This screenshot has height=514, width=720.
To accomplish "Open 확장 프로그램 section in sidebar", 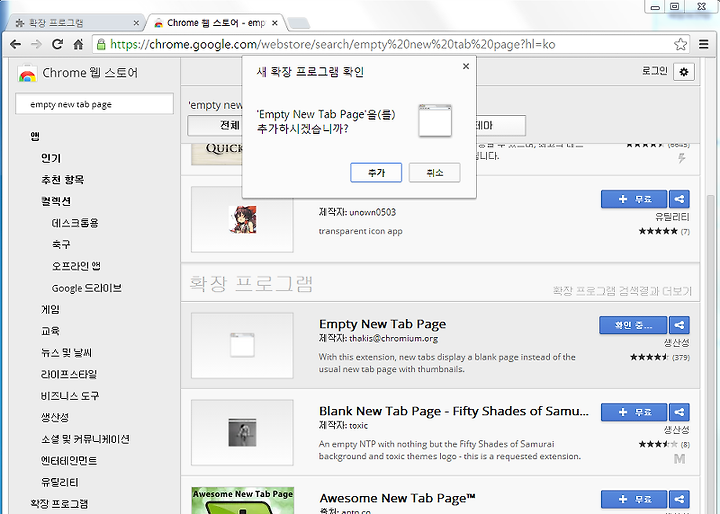I will point(59,504).
